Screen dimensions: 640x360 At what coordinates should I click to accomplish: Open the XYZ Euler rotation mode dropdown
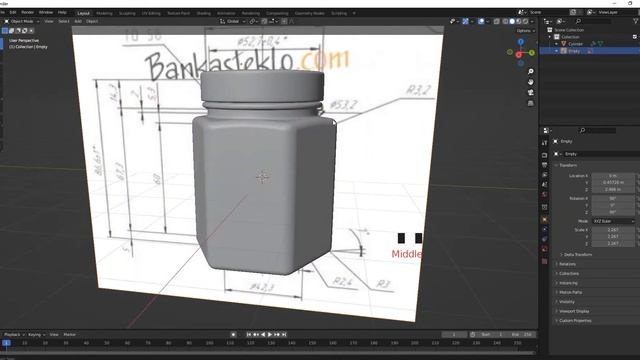point(613,221)
